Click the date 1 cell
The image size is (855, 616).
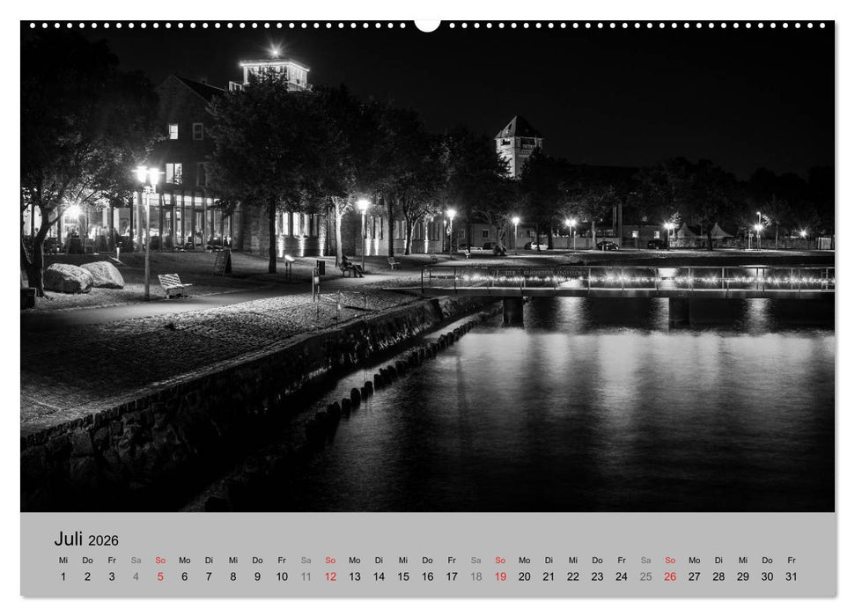click(x=63, y=575)
